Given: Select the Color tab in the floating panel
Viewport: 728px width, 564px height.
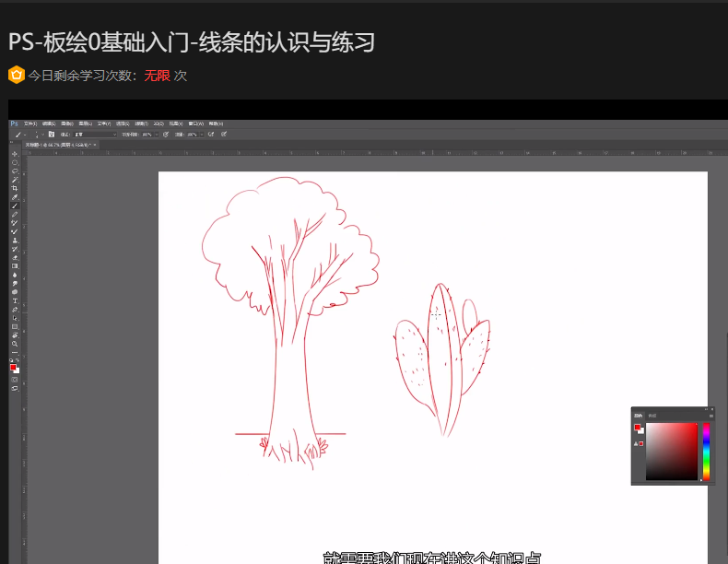Looking at the screenshot, I should 639,416.
